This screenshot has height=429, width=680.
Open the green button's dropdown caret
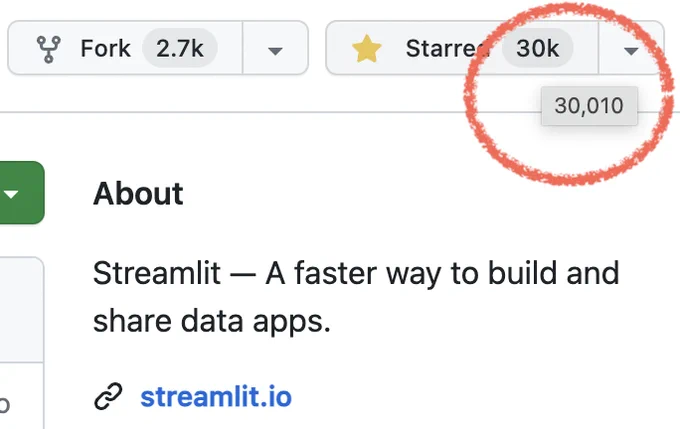[12, 193]
